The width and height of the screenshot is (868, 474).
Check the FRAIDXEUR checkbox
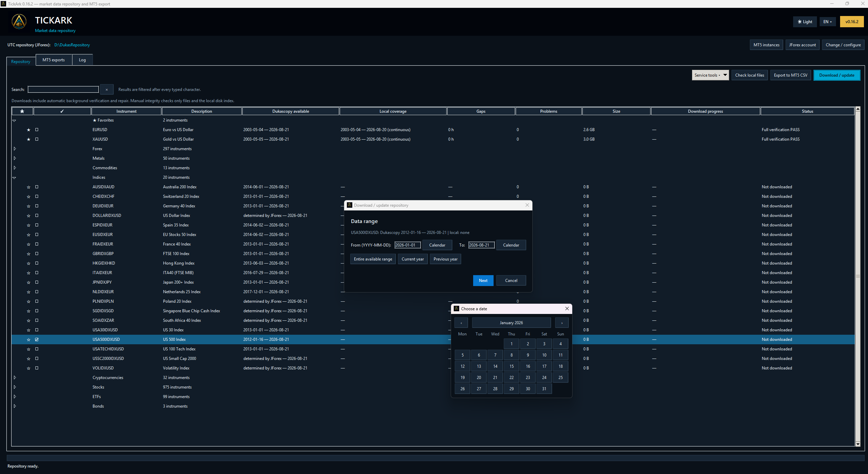37,244
